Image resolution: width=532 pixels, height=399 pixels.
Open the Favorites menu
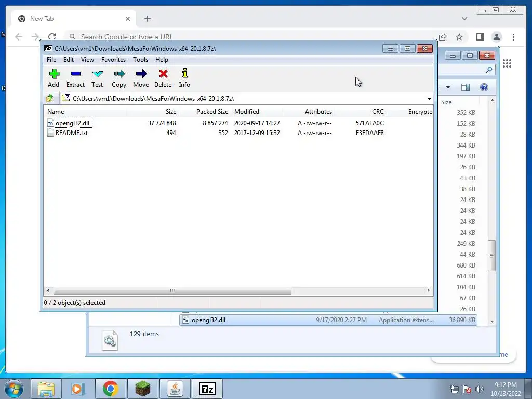(x=113, y=60)
